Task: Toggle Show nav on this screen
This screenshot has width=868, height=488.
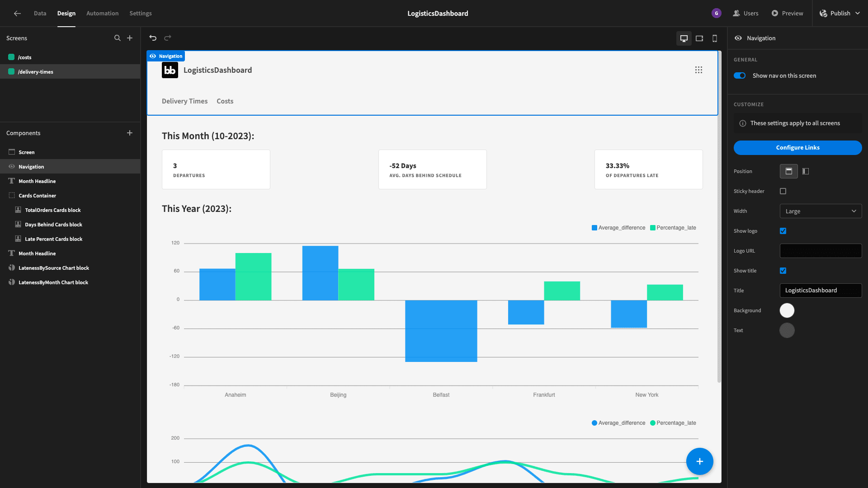Action: point(740,75)
